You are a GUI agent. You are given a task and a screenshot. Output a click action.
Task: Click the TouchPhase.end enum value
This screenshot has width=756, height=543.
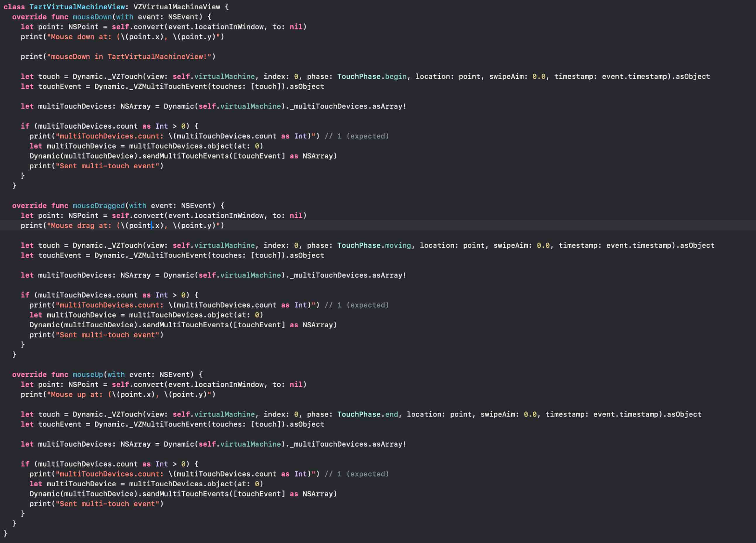pos(391,414)
